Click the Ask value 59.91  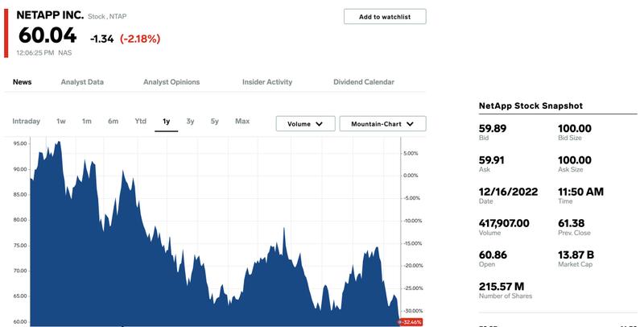coord(491,159)
